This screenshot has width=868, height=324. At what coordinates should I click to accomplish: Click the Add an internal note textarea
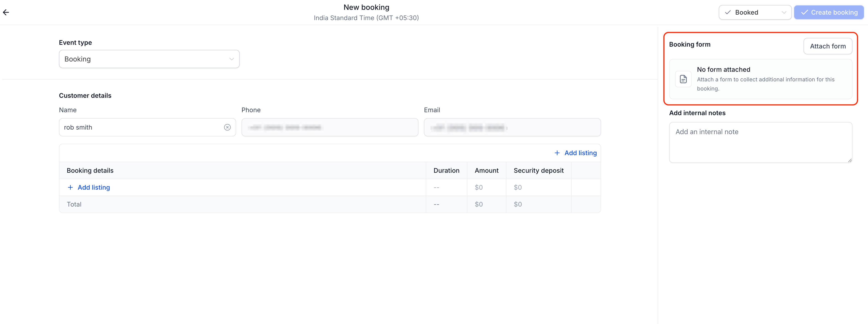pyautogui.click(x=761, y=143)
